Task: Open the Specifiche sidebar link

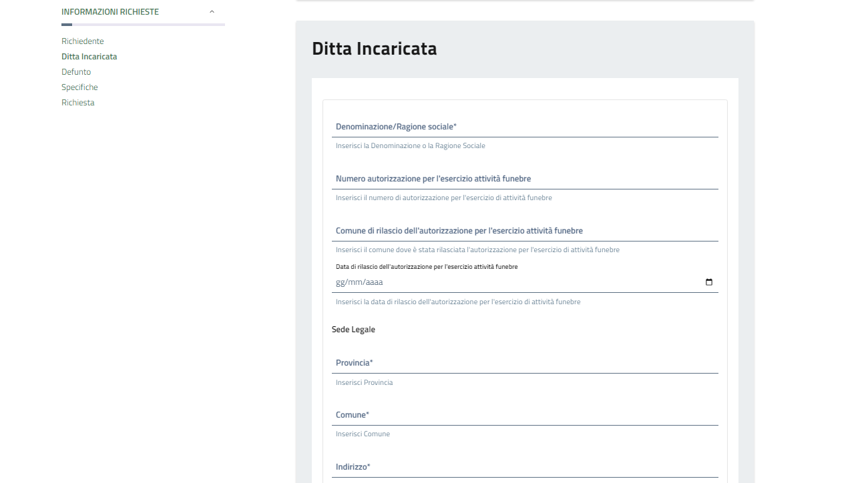Action: (79, 87)
